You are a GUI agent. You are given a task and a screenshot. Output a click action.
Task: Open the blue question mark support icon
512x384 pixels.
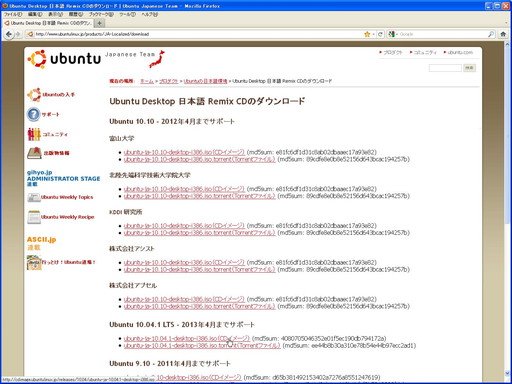click(33, 114)
